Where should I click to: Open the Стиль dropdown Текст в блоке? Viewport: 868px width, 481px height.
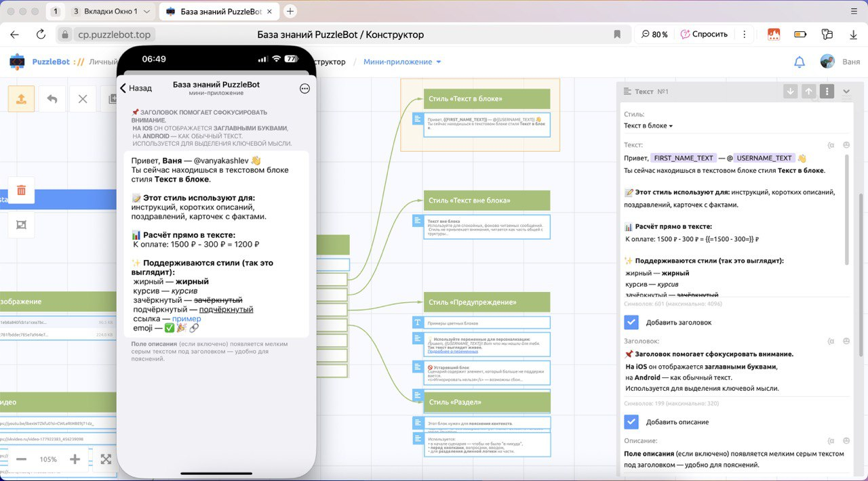(x=648, y=126)
